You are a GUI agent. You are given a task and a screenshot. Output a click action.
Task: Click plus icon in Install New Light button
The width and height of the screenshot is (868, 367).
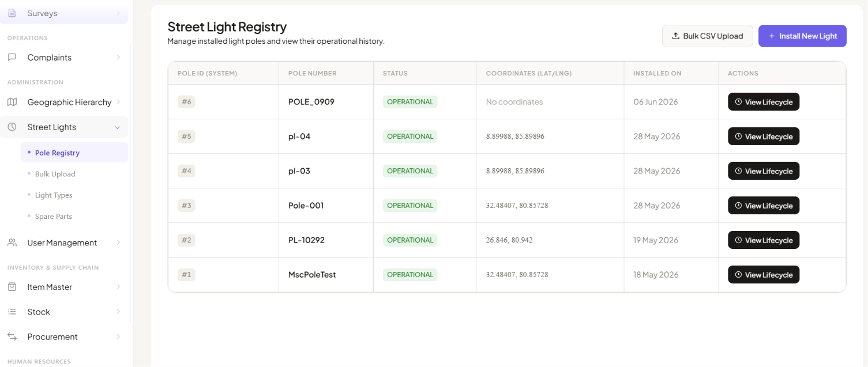pos(772,36)
